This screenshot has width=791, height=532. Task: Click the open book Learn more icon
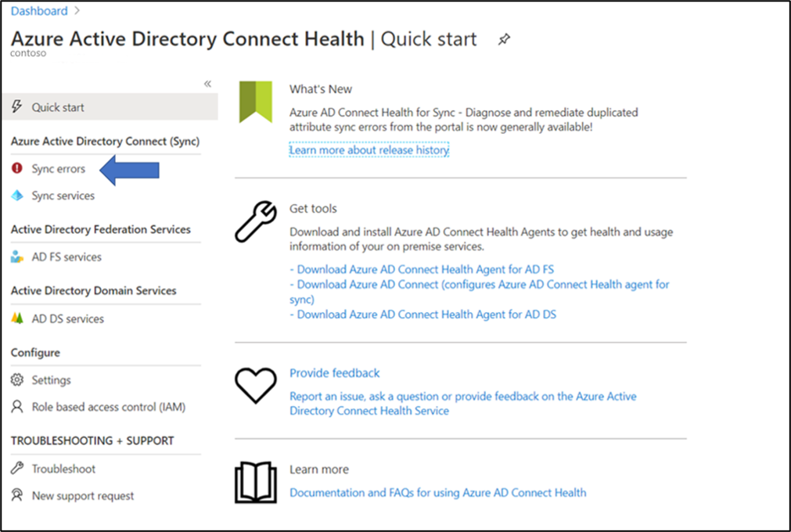tap(256, 482)
